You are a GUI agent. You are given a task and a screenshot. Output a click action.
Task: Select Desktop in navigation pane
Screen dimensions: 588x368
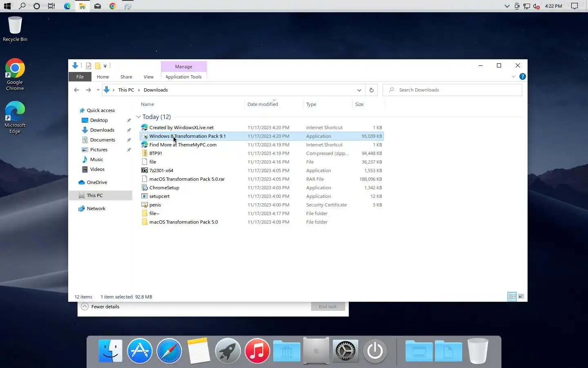[99, 120]
